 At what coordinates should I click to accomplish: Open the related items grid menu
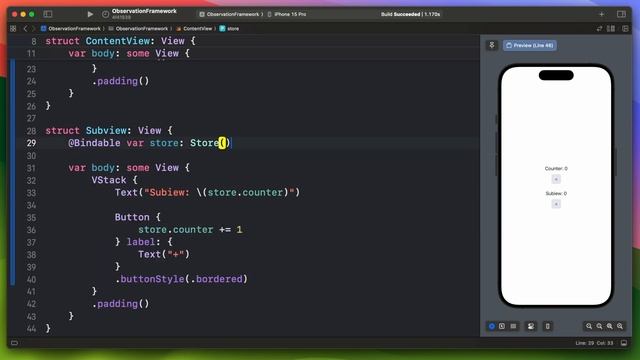pyautogui.click(x=13, y=29)
